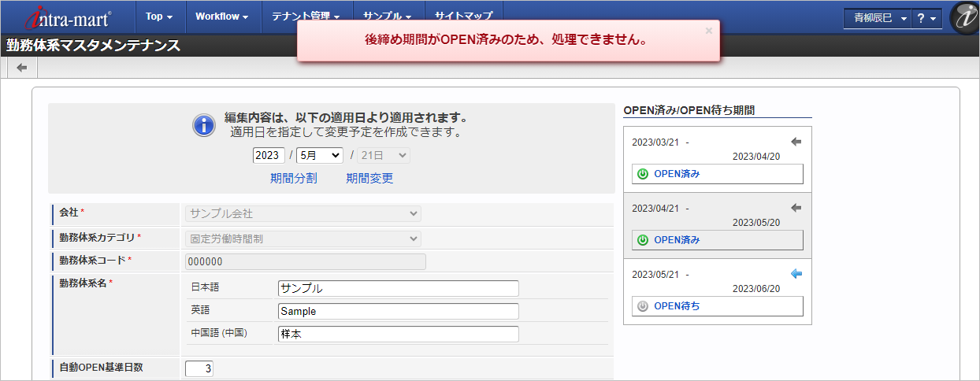Click the error message 後締め期間がOPEN済みのため
980x381 pixels.
click(x=507, y=39)
